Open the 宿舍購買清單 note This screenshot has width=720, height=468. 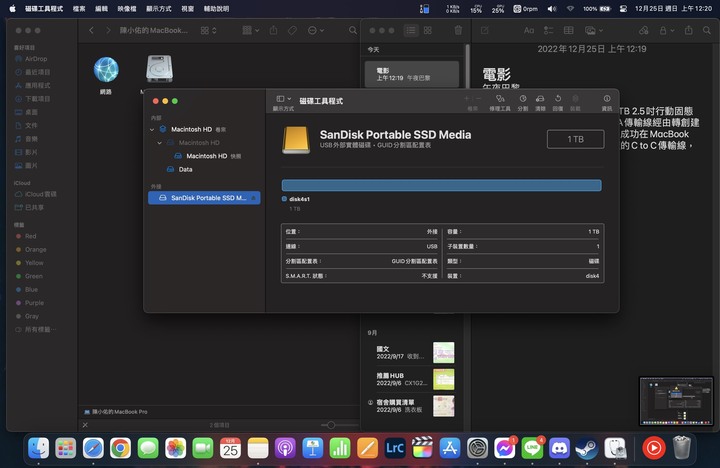[x=412, y=406]
